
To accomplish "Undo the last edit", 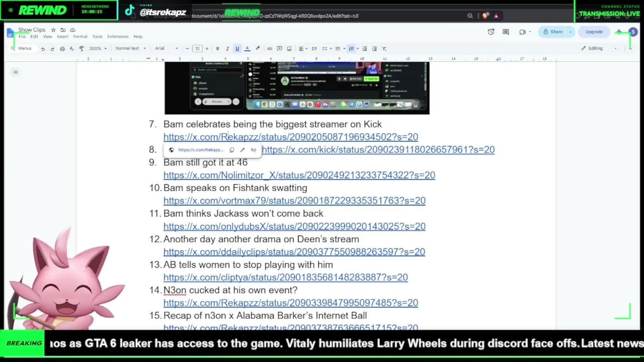I will (x=43, y=49).
